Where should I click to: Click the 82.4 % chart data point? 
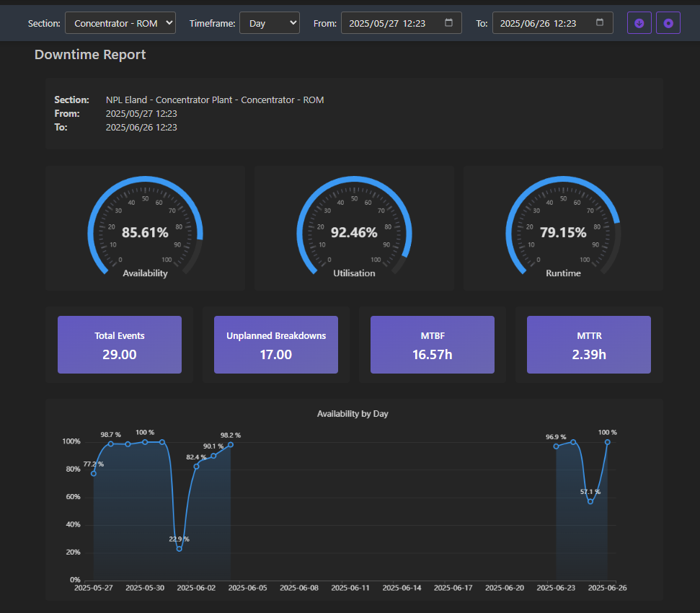coord(196,466)
